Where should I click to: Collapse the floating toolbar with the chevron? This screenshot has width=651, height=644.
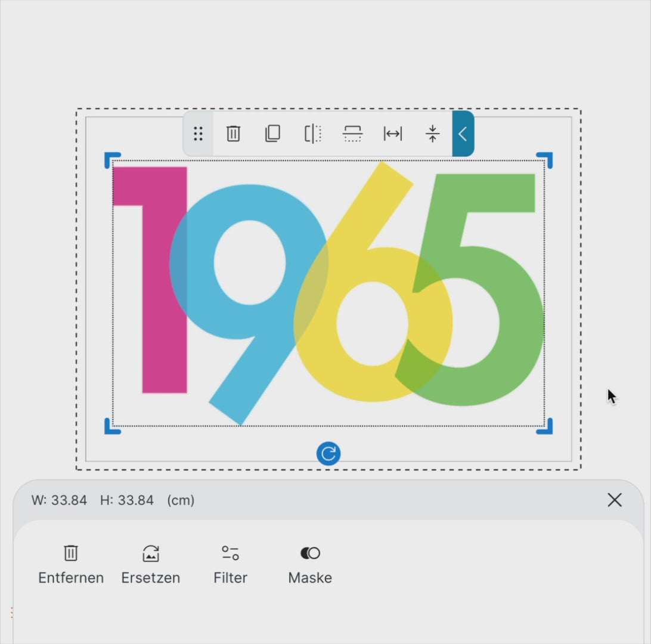pyautogui.click(x=463, y=134)
